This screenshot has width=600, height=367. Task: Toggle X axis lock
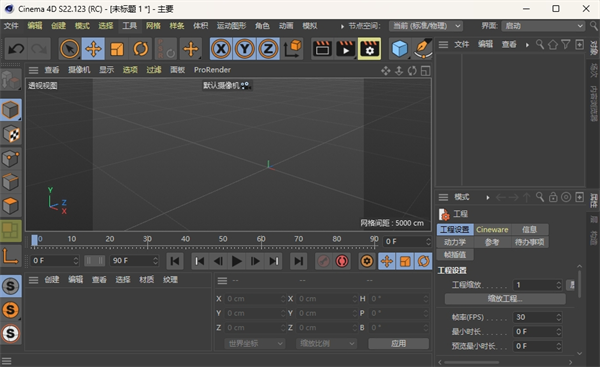tap(221, 49)
